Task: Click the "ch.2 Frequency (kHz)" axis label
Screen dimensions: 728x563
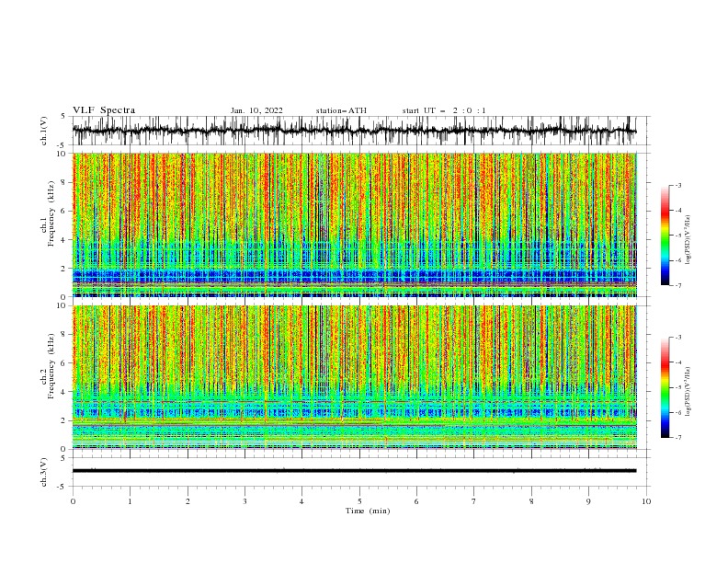Action: (x=48, y=366)
